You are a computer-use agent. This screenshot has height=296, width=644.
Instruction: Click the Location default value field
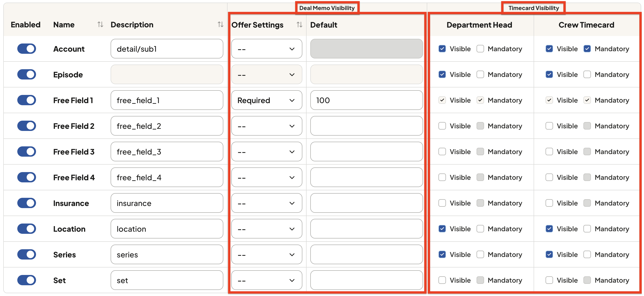pos(366,229)
